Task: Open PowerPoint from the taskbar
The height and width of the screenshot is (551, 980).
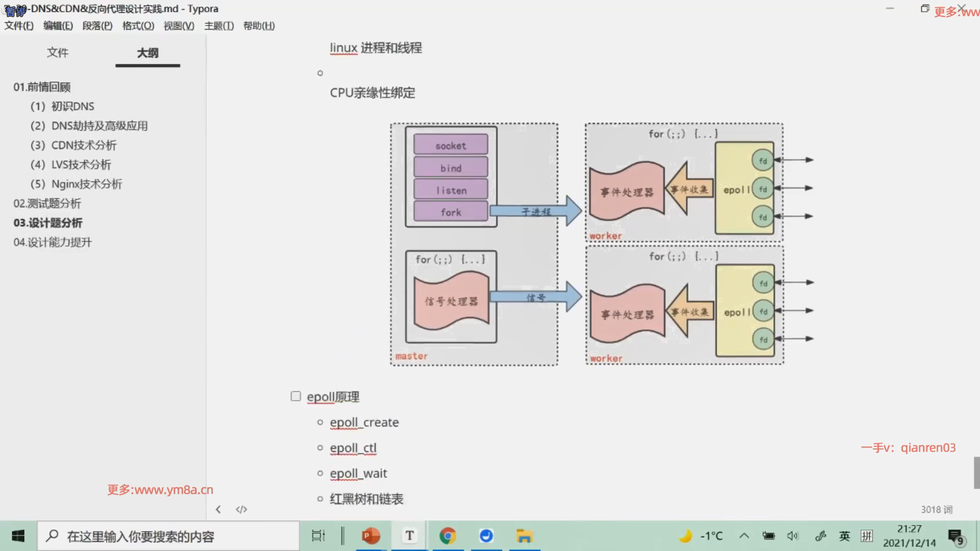Action: (x=371, y=536)
